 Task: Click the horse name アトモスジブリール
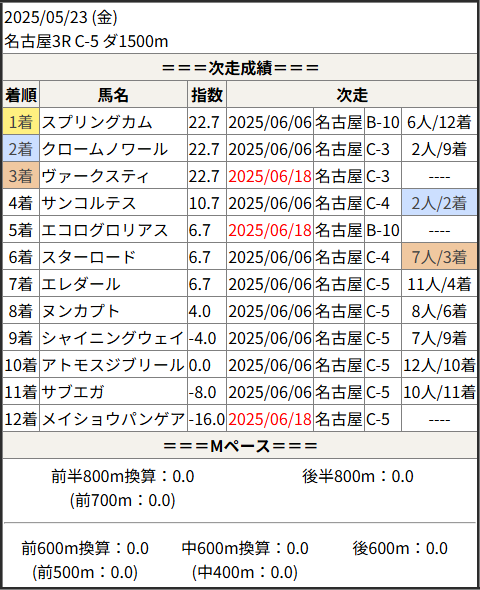pyautogui.click(x=113, y=365)
